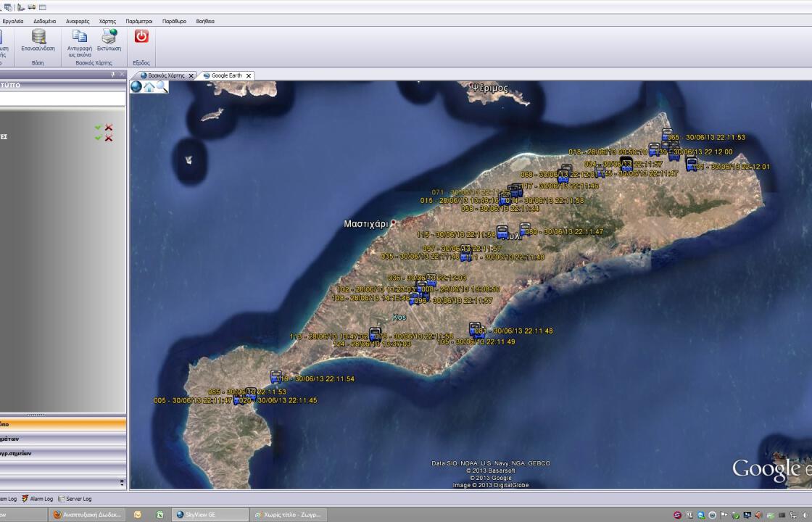Click the magnifier search icon on map
Image resolution: width=812 pixels, height=522 pixels.
[162, 86]
